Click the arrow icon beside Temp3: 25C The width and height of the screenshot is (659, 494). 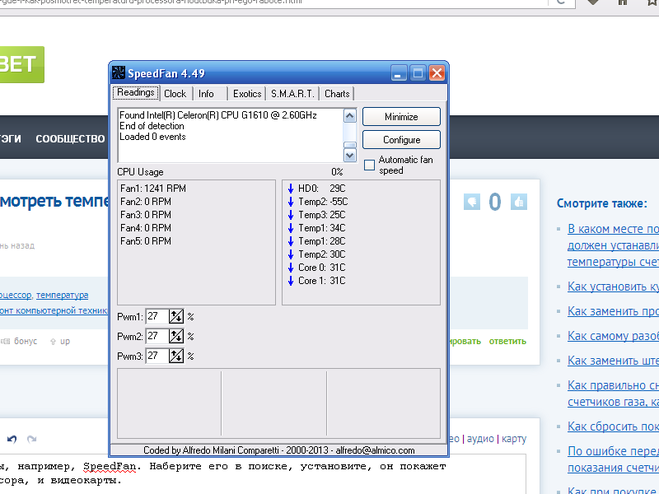click(291, 215)
